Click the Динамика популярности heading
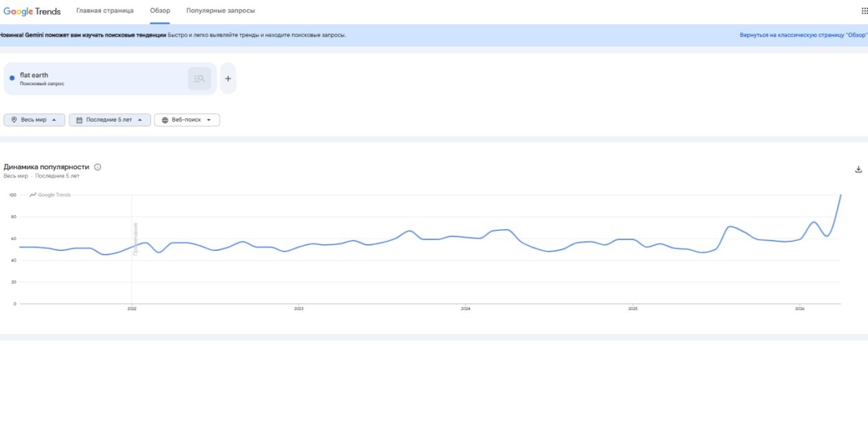Screen dimensions: 868x429 [x=47, y=167]
